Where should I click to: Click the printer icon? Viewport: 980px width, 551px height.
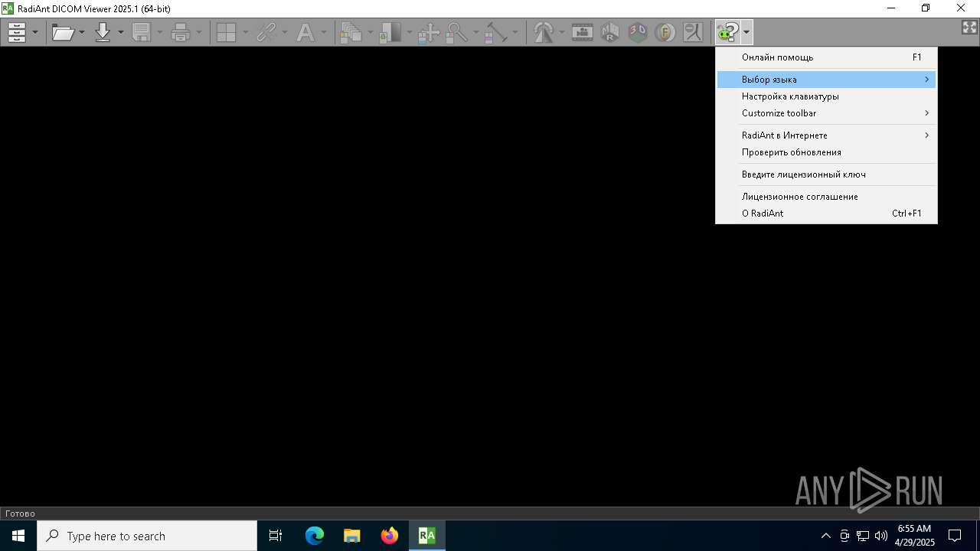(181, 32)
